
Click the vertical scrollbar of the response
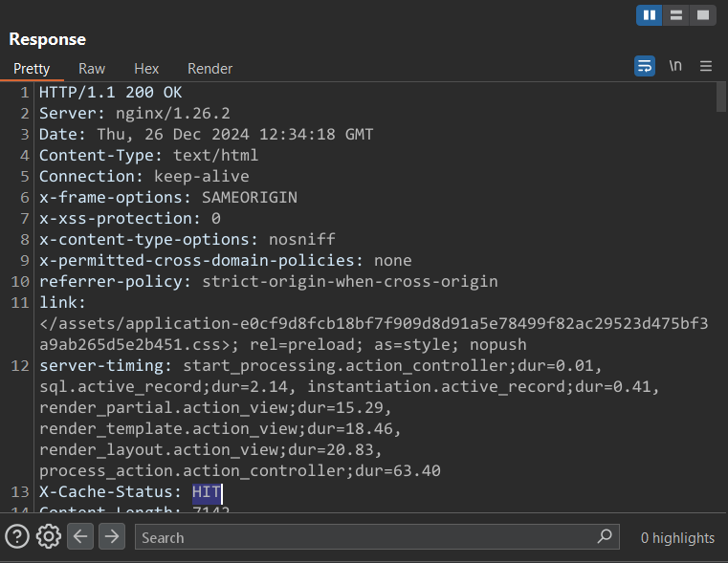pyautogui.click(x=720, y=97)
